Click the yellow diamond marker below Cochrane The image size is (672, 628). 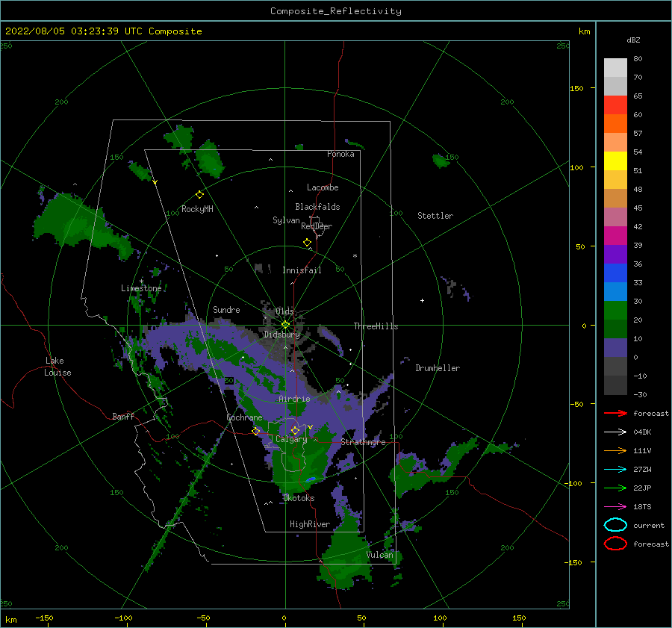(x=256, y=432)
